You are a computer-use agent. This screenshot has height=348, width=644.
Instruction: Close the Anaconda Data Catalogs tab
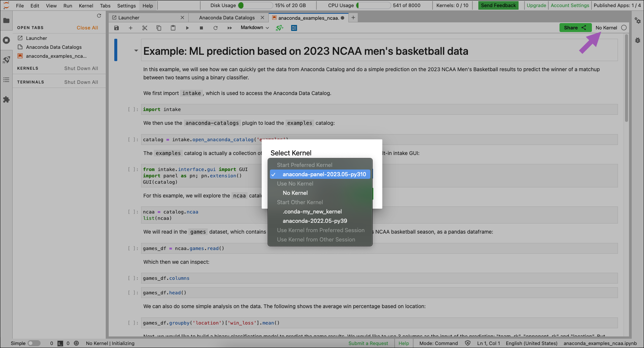coord(262,18)
